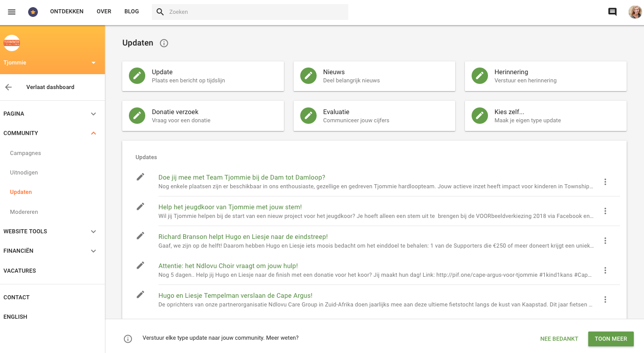
Task: Click the COMMUNITY section label
Action: (x=21, y=133)
